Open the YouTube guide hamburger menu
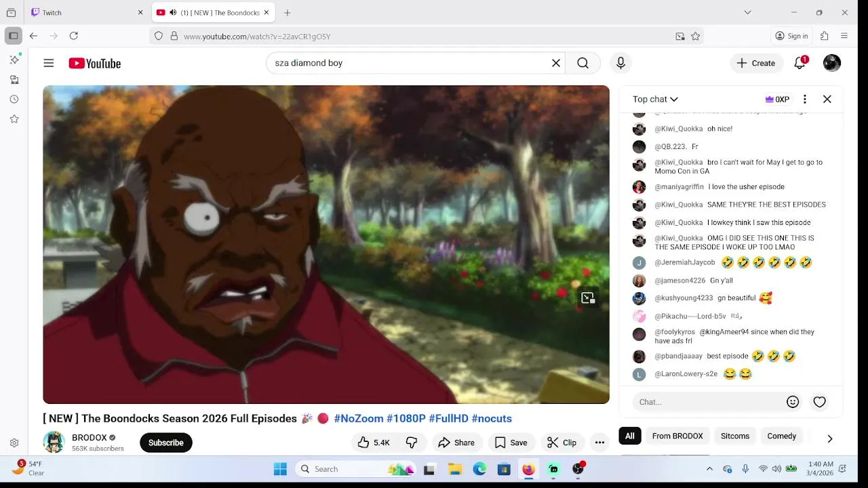The image size is (868, 488). point(49,63)
